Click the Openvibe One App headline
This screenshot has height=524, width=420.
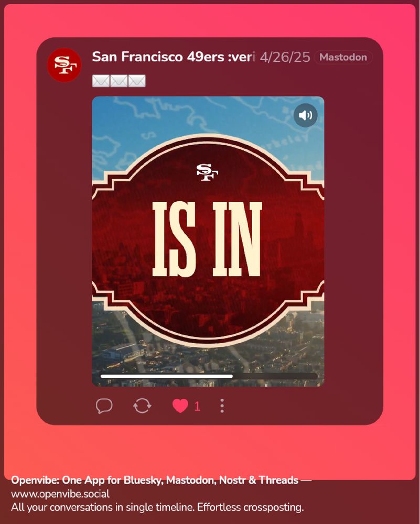[x=155, y=480]
